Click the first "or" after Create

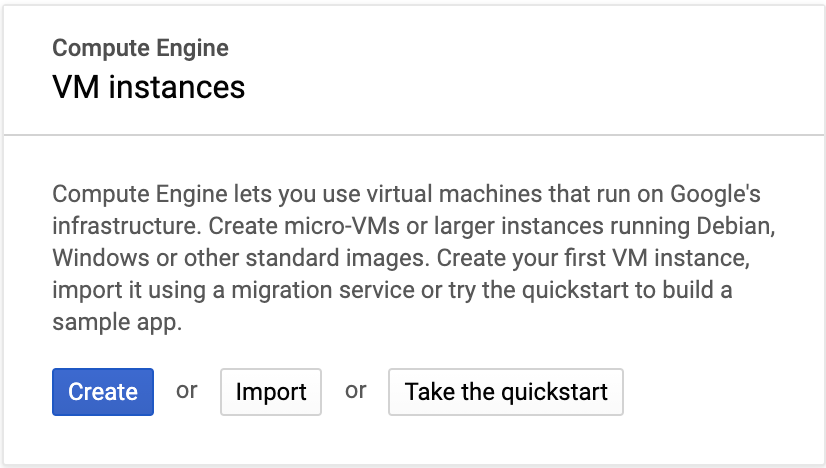click(x=187, y=390)
